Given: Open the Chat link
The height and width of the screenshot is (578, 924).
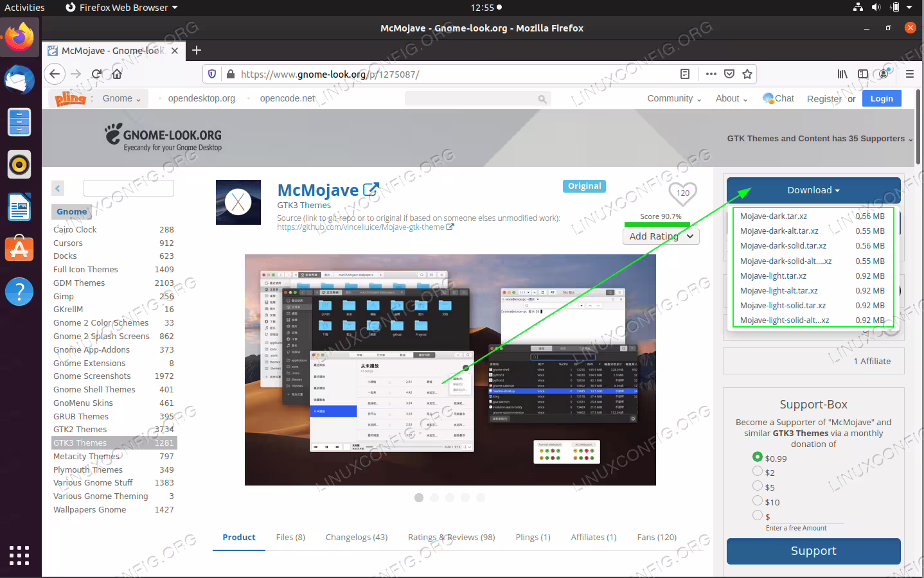Looking at the screenshot, I should [778, 98].
